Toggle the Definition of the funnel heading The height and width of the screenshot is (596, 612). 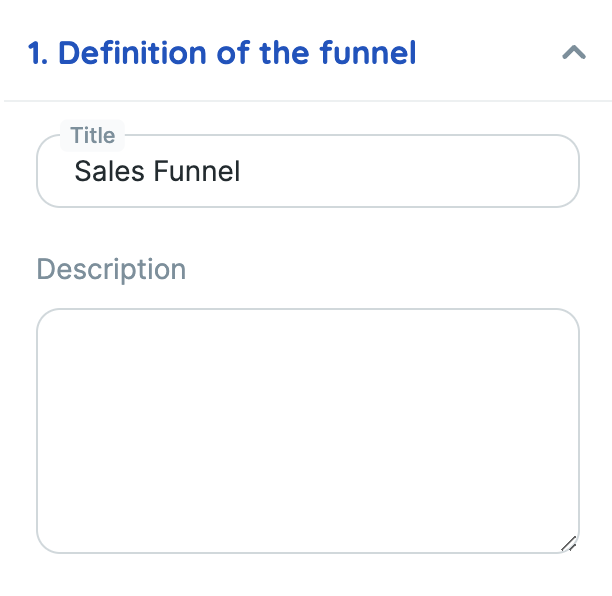[222, 53]
